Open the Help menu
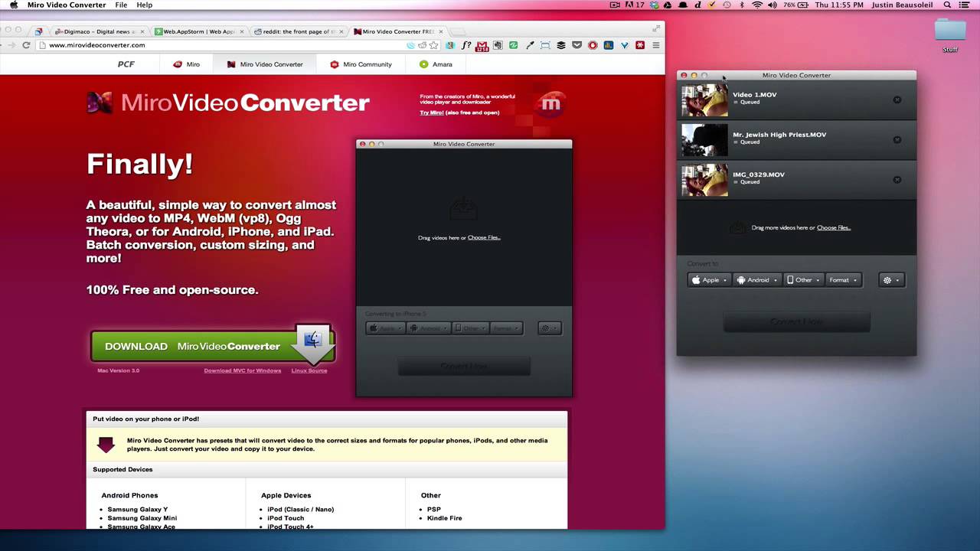The height and width of the screenshot is (551, 980). pos(144,5)
